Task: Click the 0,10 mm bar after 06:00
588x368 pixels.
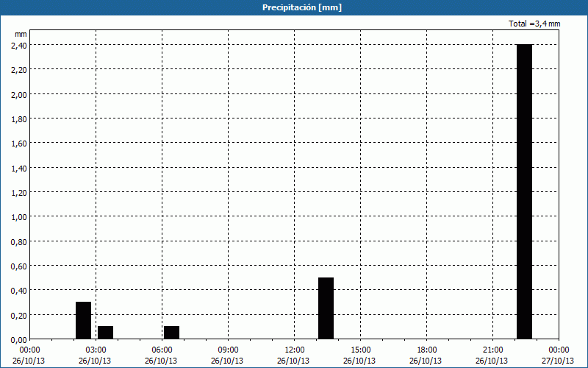Action: pos(172,333)
